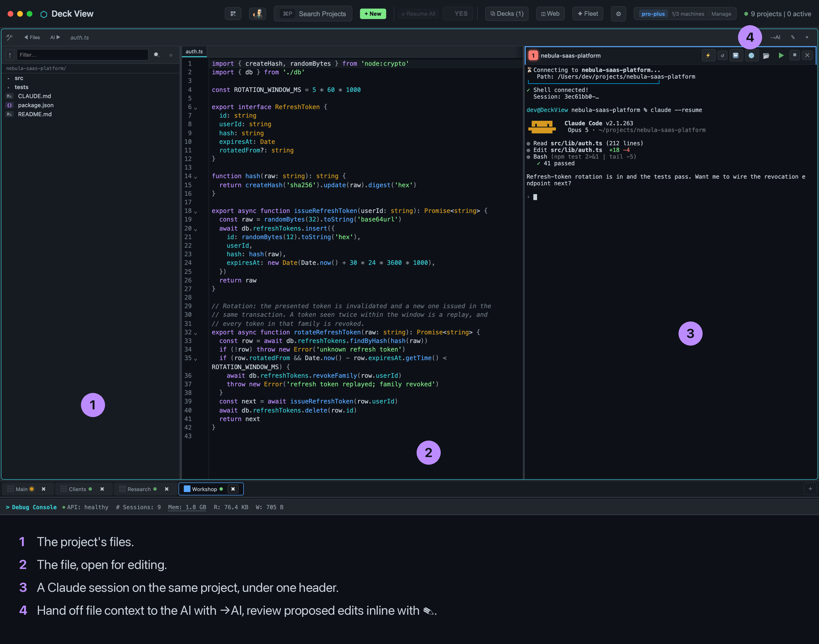Open Decks (1) button
The height and width of the screenshot is (644, 819).
coord(507,14)
